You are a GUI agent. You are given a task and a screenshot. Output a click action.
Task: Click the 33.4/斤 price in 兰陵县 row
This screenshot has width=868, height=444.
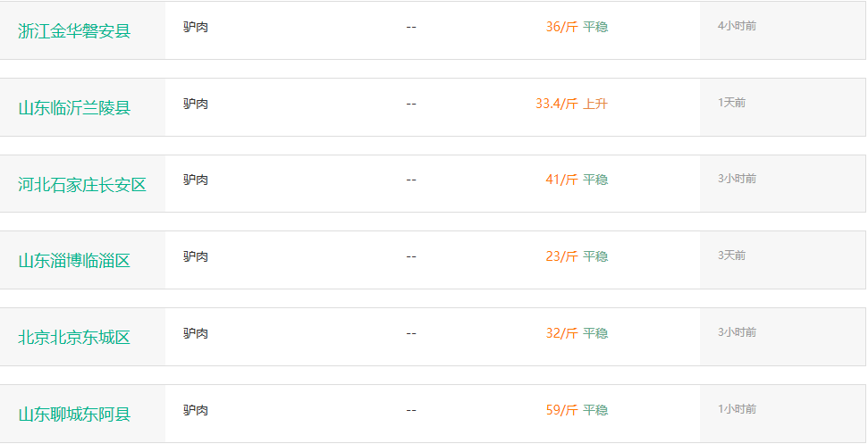click(x=556, y=104)
